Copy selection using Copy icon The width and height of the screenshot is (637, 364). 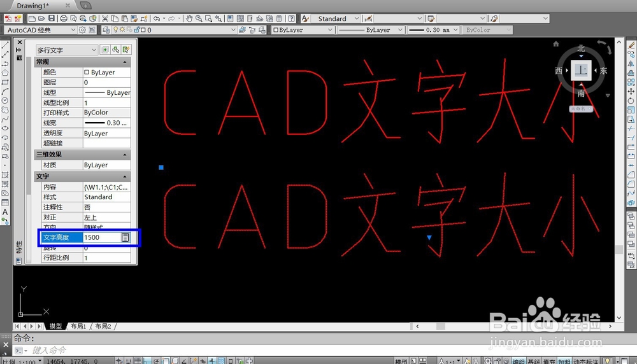coord(115,18)
